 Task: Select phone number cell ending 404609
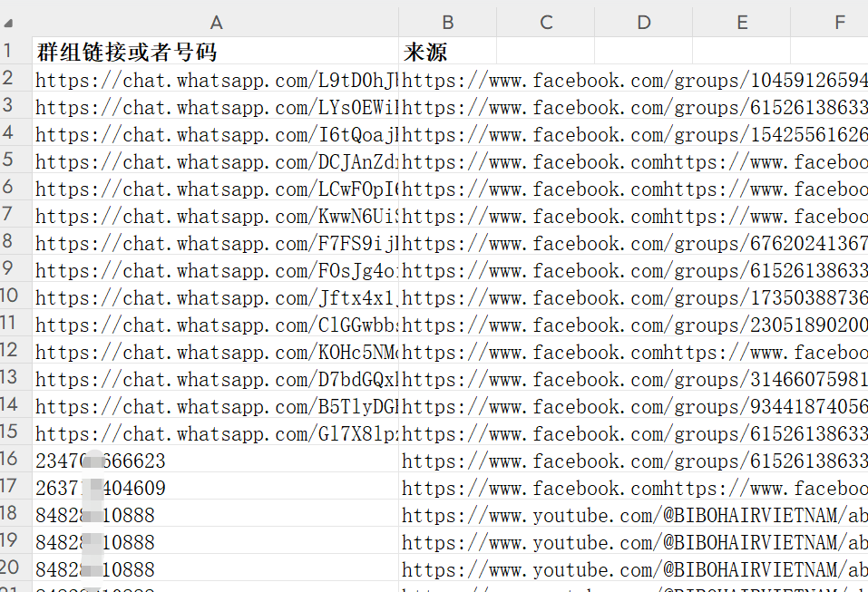coord(216,488)
